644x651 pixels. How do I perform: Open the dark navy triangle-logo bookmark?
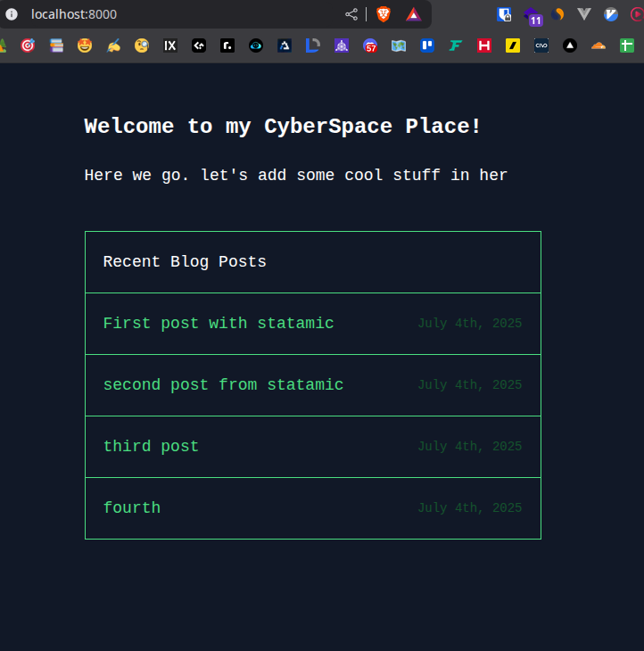coord(285,45)
